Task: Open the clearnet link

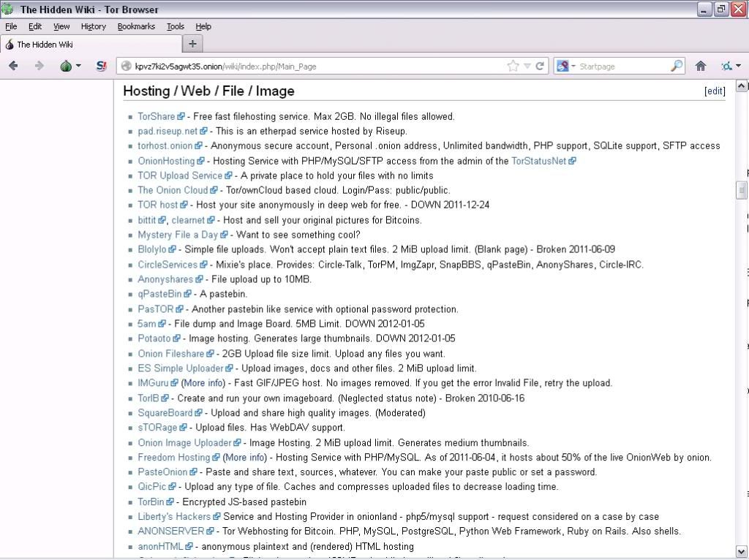Action: click(x=188, y=221)
